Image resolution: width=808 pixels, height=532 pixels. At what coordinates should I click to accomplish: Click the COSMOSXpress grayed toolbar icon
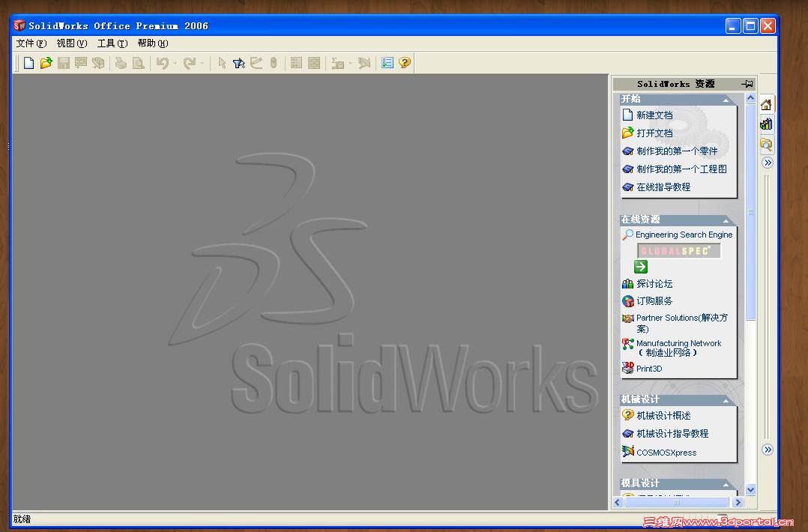(x=364, y=63)
